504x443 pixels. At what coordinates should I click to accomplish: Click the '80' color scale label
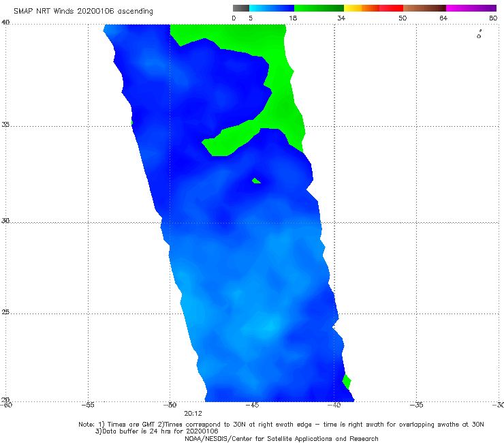pyautogui.click(x=493, y=18)
